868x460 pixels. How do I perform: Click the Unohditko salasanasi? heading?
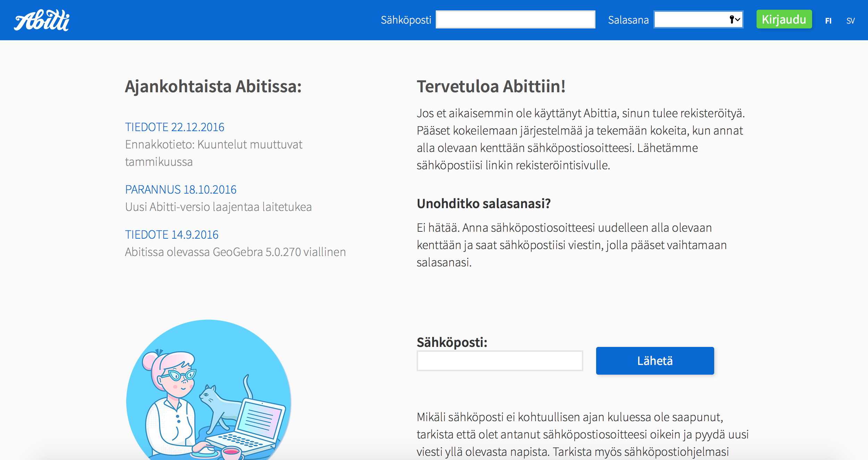coord(484,204)
